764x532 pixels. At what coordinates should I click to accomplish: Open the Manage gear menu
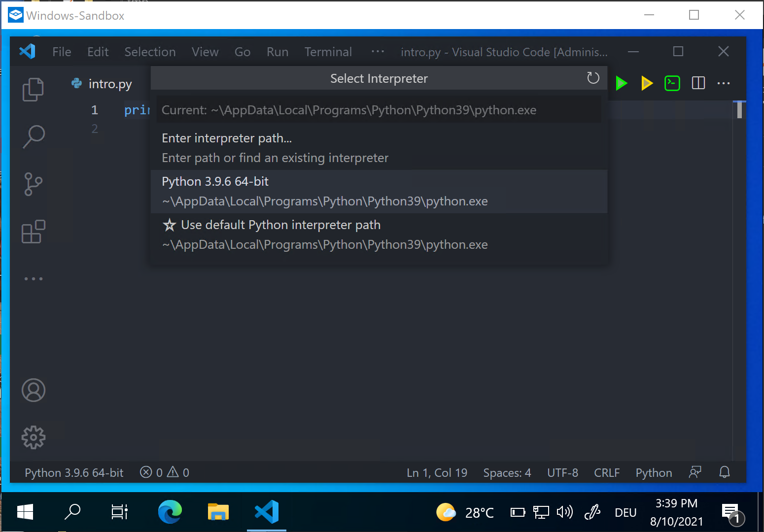point(33,437)
